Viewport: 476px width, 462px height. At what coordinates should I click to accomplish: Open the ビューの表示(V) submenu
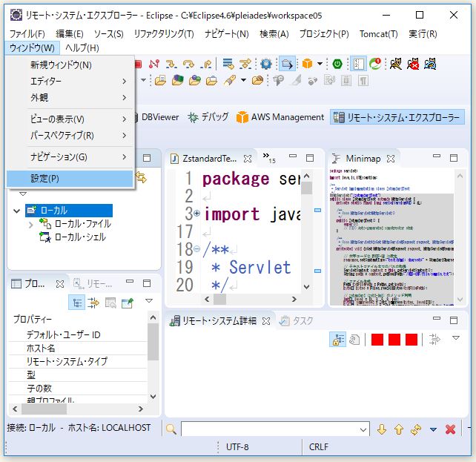[x=70, y=119]
